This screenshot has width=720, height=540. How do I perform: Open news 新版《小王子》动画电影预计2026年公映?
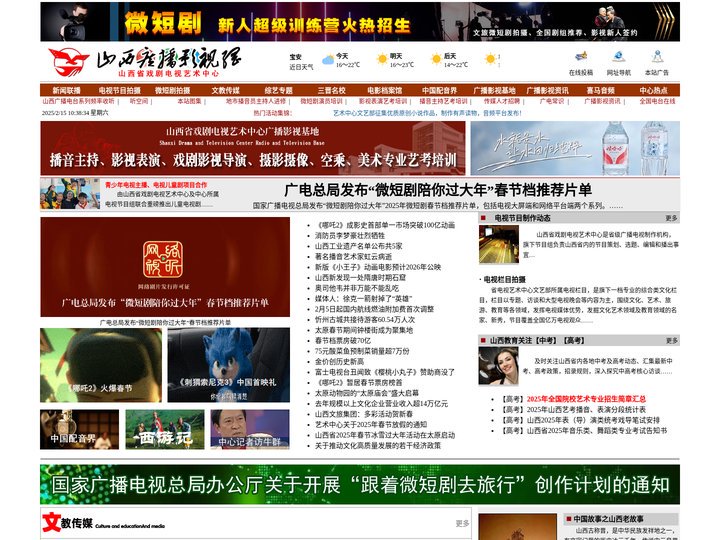[377, 267]
